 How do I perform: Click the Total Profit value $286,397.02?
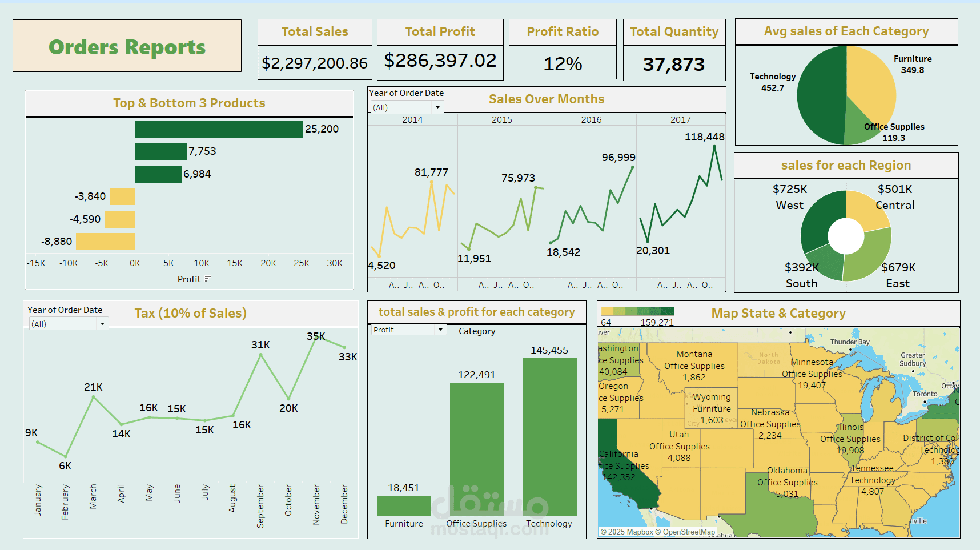[x=440, y=61]
